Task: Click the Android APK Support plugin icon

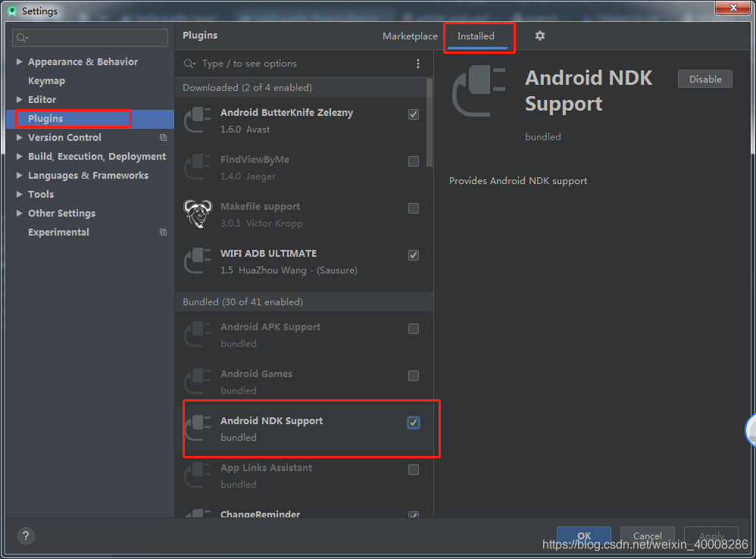Action: tap(198, 335)
